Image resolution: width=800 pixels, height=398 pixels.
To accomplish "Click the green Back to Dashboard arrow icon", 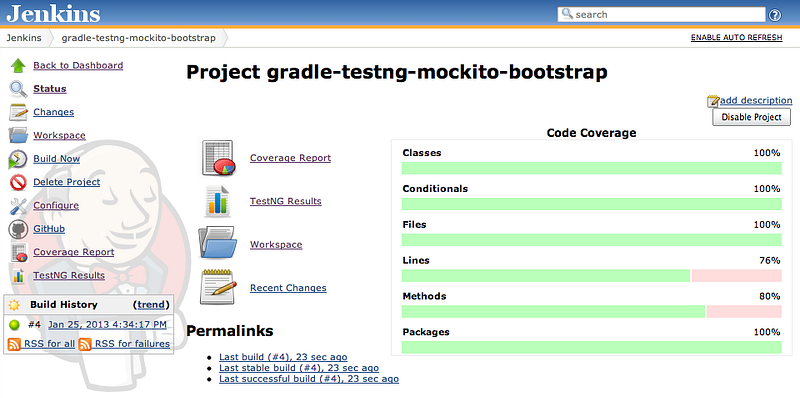I will [18, 65].
